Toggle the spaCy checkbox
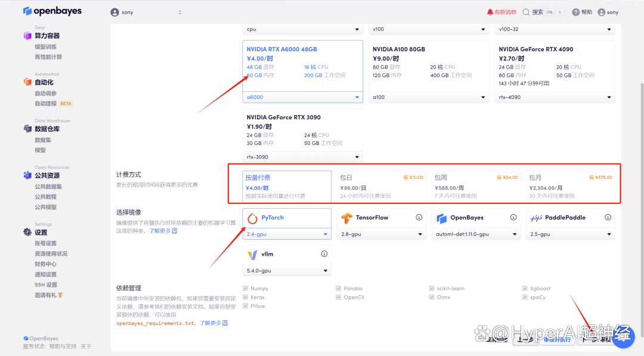The width and height of the screenshot is (644, 356). (x=525, y=298)
